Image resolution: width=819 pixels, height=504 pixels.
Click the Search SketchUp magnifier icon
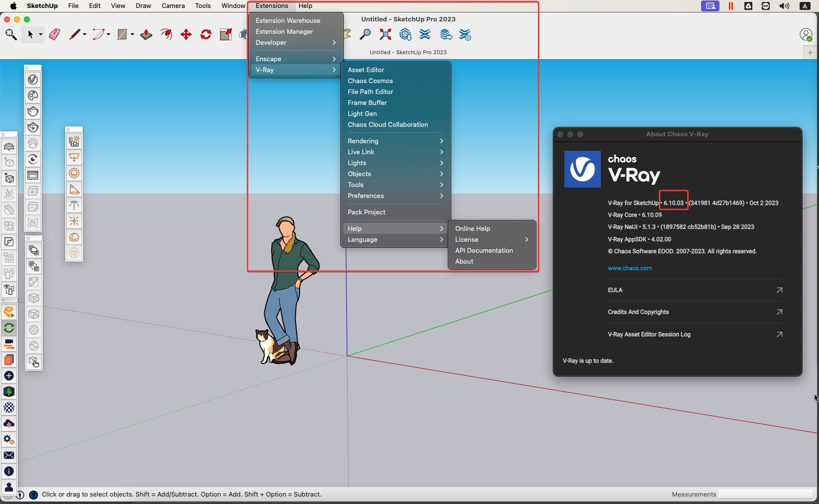click(x=11, y=34)
